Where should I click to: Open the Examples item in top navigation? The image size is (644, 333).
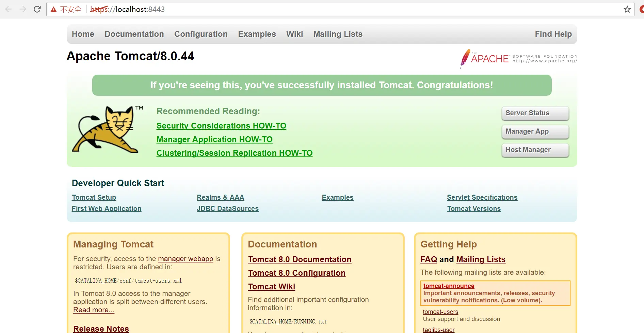(x=257, y=34)
